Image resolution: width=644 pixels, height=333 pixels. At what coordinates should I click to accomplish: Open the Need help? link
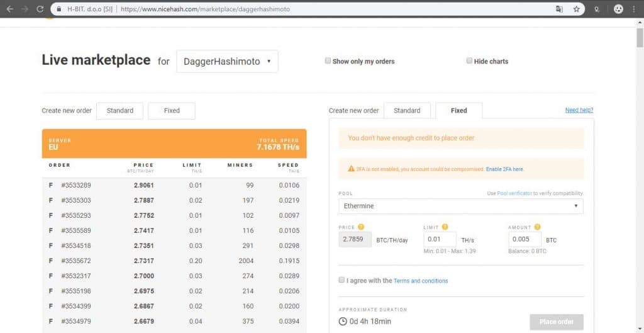click(579, 110)
